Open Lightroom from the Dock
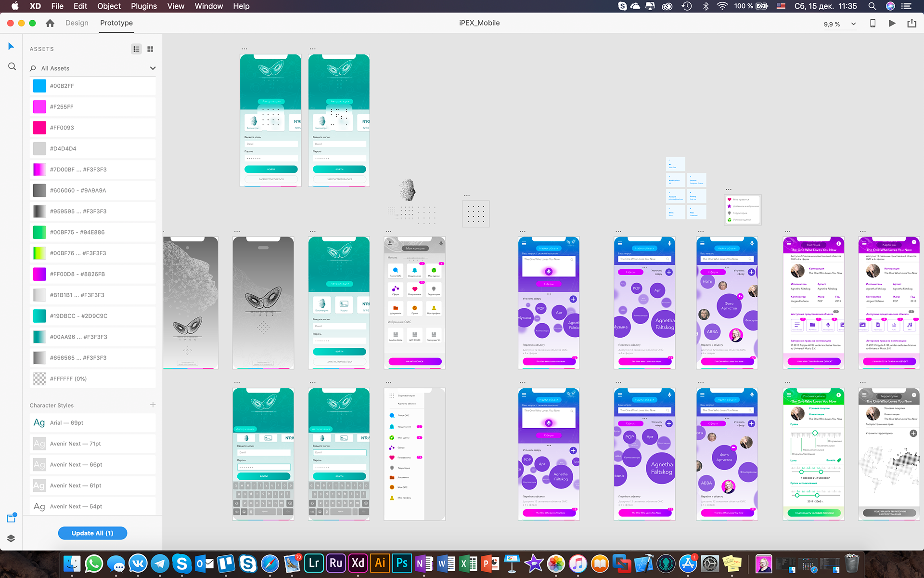Screen dimensions: 924x578 pos(314,563)
